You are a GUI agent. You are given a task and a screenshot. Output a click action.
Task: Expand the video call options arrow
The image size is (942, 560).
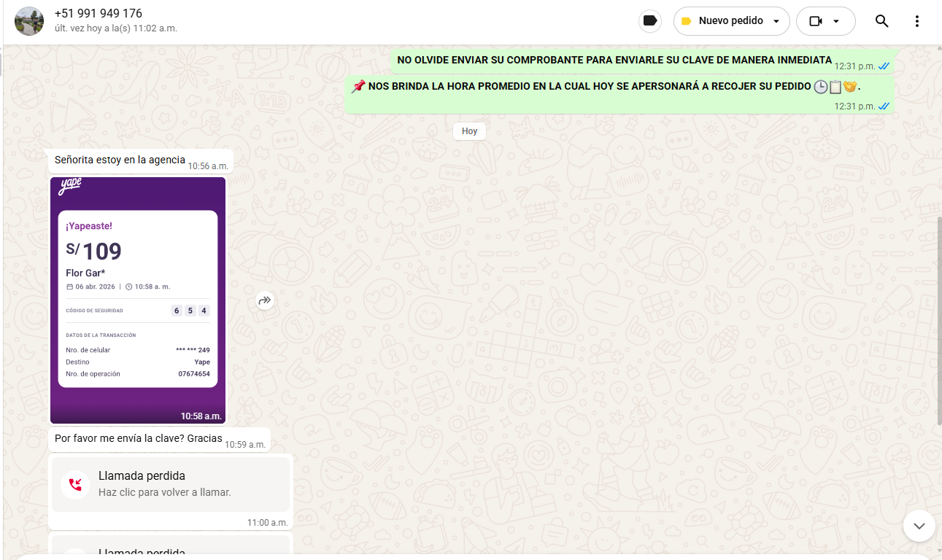point(836,21)
